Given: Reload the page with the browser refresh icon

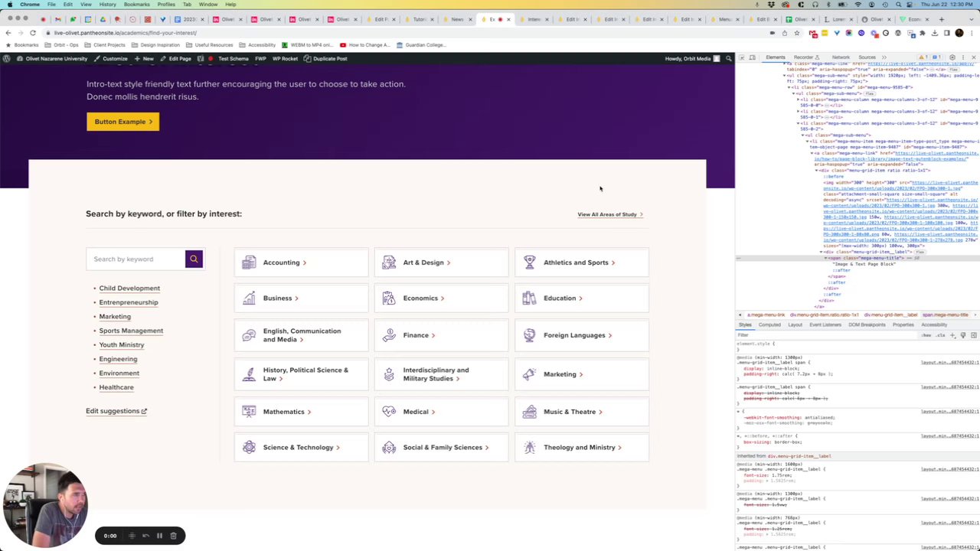Looking at the screenshot, I should click(33, 33).
